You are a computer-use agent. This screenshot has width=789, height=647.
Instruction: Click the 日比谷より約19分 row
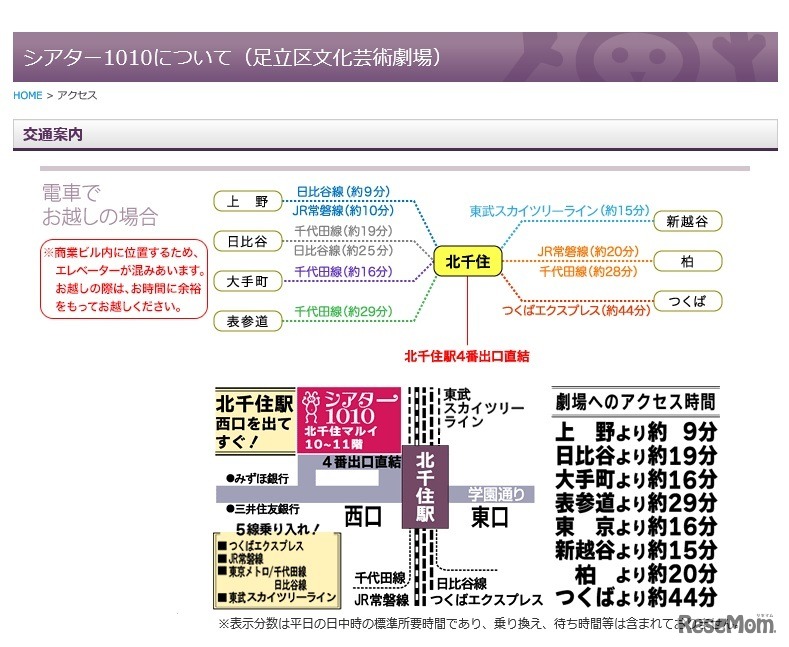636,455
